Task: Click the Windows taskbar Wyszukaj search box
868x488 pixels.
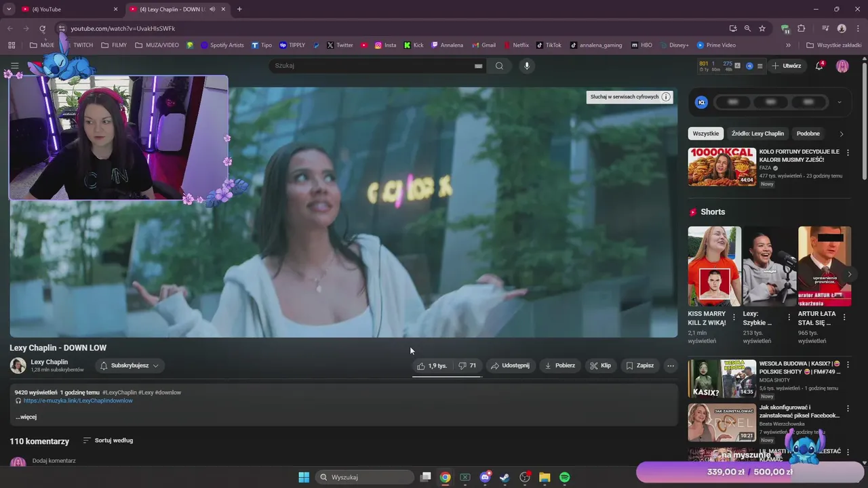Action: pos(365,477)
